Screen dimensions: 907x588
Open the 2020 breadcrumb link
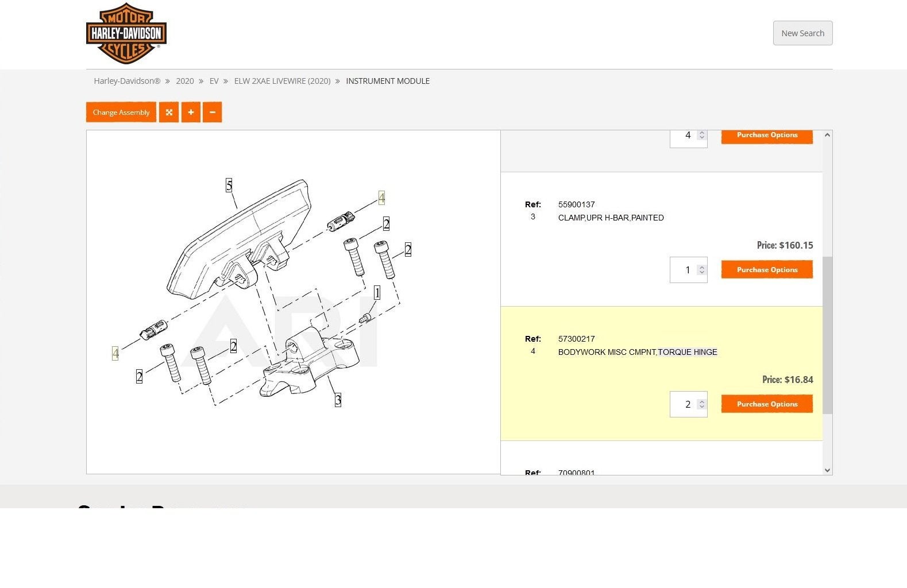185,81
